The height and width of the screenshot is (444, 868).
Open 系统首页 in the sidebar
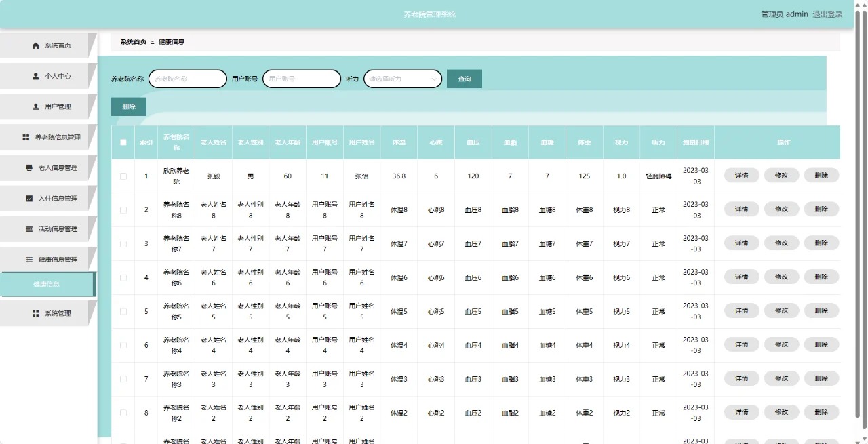pos(49,45)
